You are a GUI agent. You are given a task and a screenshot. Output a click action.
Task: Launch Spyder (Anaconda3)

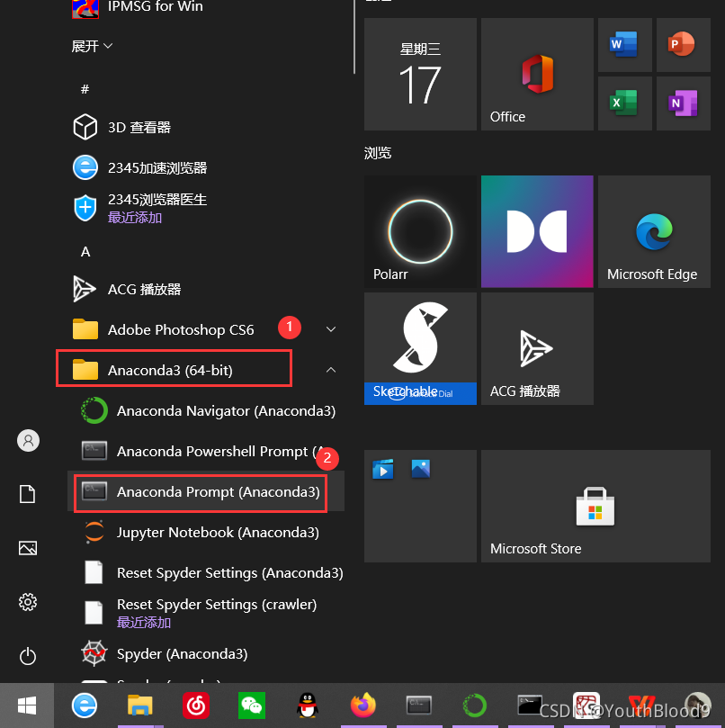click(x=206, y=653)
